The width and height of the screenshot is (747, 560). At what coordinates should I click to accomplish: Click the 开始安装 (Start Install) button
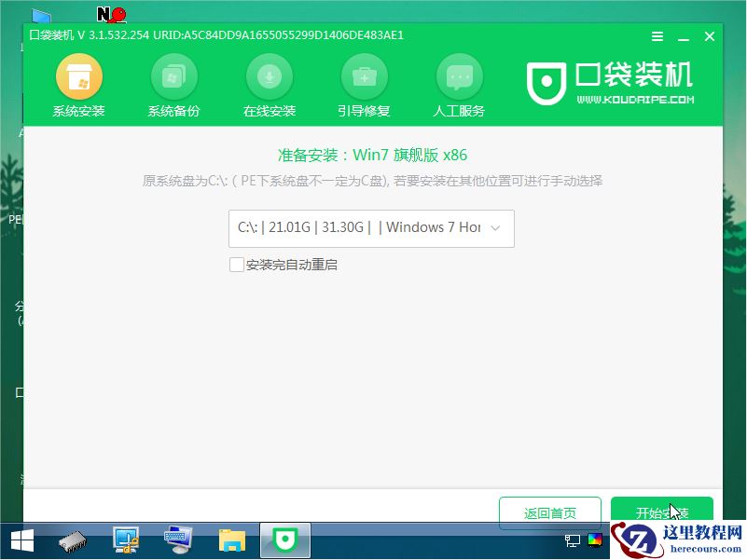[662, 512]
